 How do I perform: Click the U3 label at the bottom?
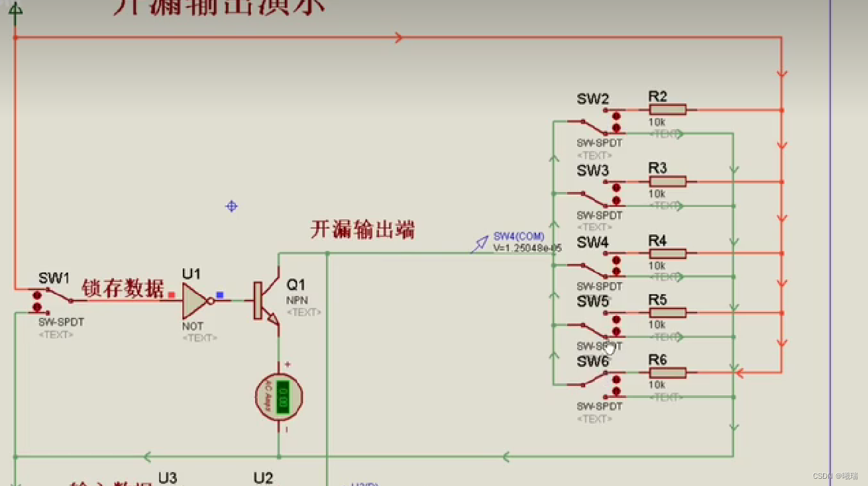[x=168, y=479]
